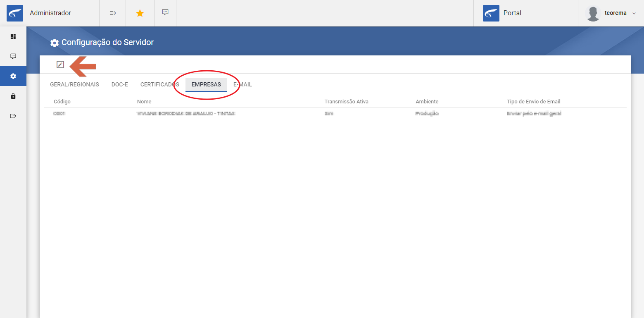
Task: Open favorites with the star icon
Action: pos(140,13)
